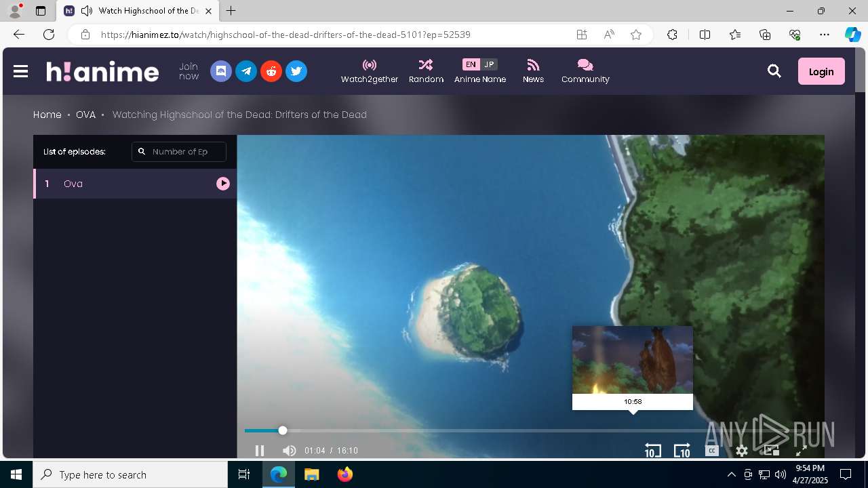The width and height of the screenshot is (868, 488).
Task: Open video player settings gear
Action: (x=742, y=451)
